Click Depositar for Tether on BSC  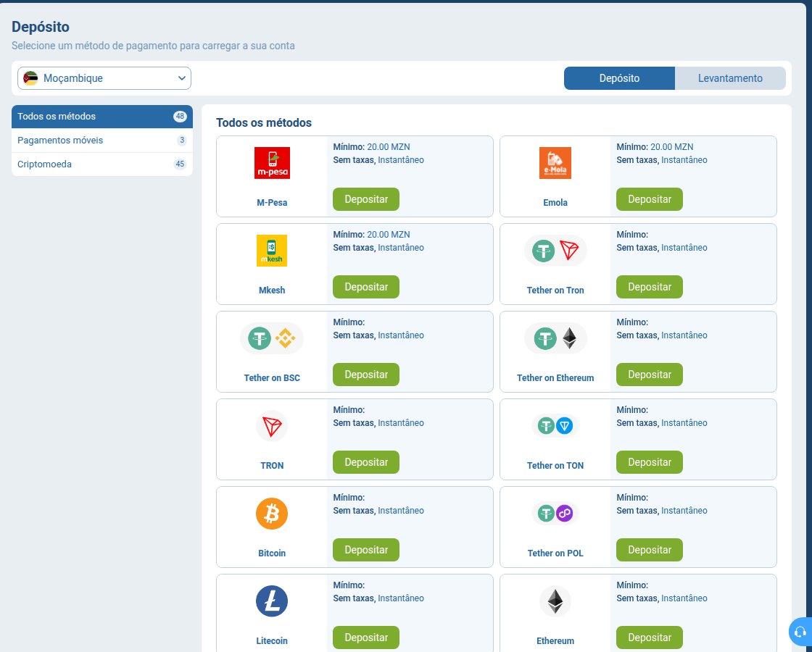tap(366, 375)
